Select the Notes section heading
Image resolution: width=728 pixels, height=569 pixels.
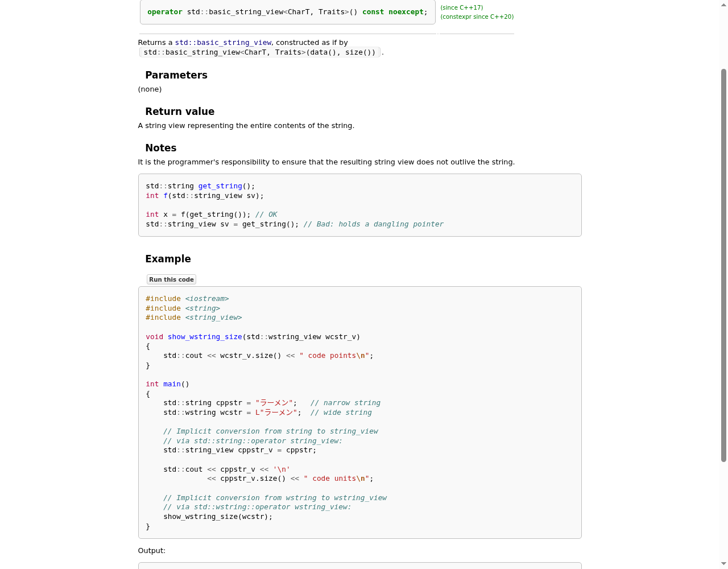(x=160, y=148)
